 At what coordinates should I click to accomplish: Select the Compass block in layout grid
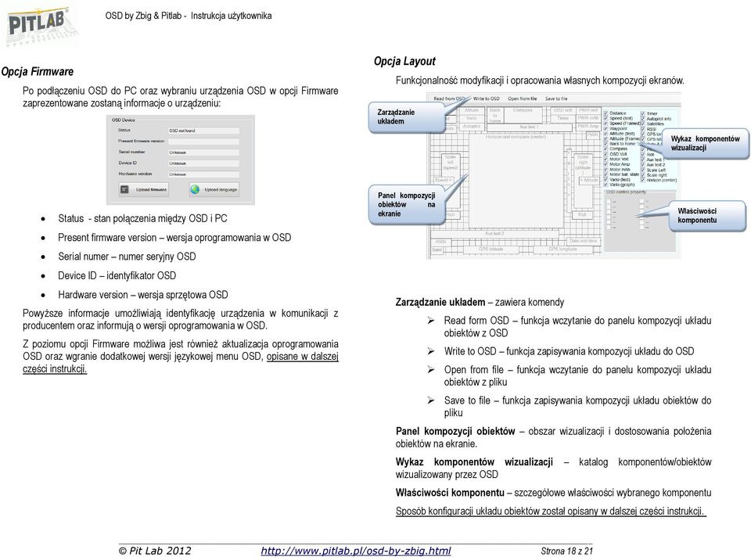(523, 115)
